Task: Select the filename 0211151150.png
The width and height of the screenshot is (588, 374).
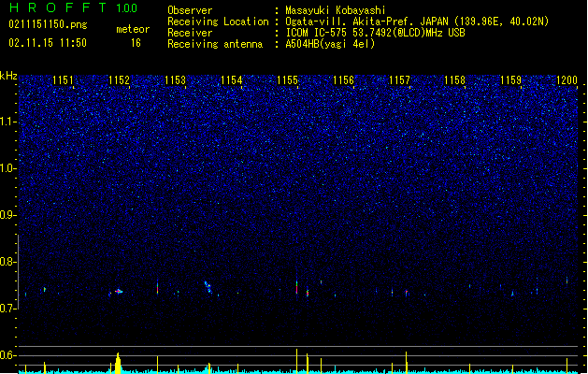Action: point(48,25)
